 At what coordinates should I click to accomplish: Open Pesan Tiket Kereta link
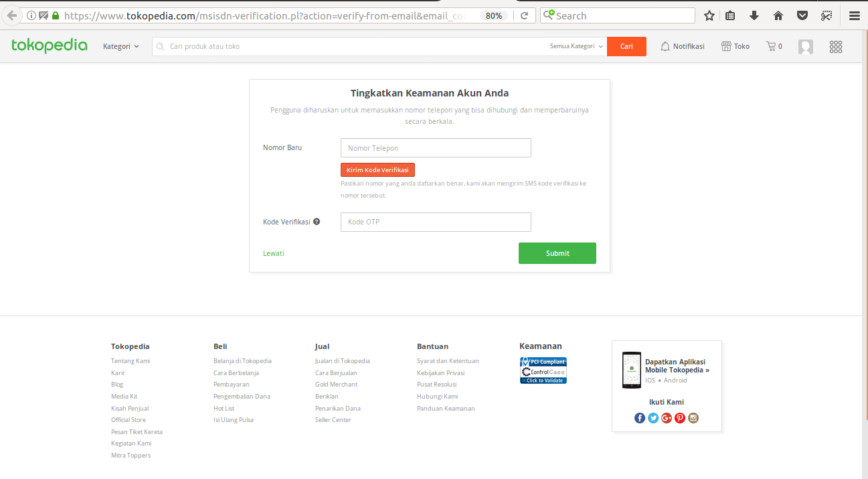137,432
